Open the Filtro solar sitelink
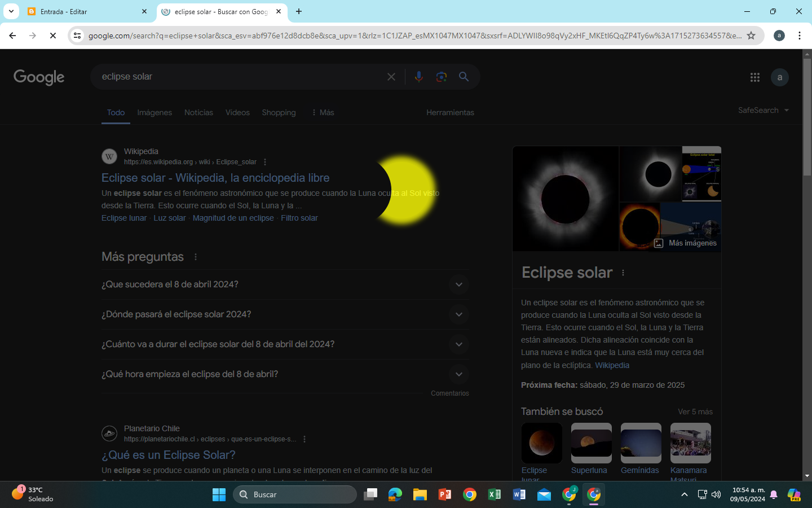The width and height of the screenshot is (812, 508). click(x=299, y=218)
